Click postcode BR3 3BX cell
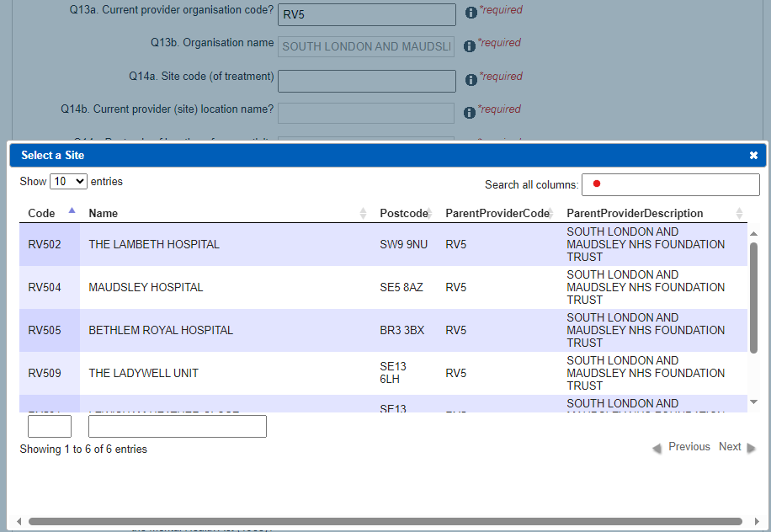Viewport: 771px width, 532px height. [401, 330]
